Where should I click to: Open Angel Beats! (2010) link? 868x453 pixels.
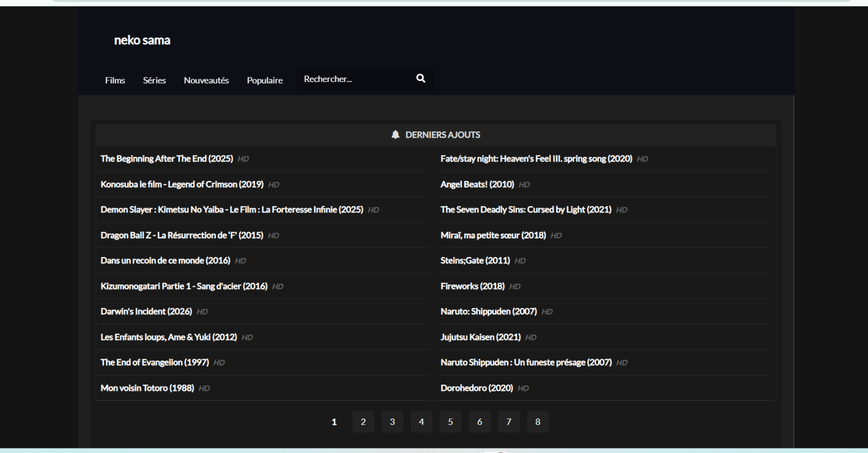click(x=477, y=184)
